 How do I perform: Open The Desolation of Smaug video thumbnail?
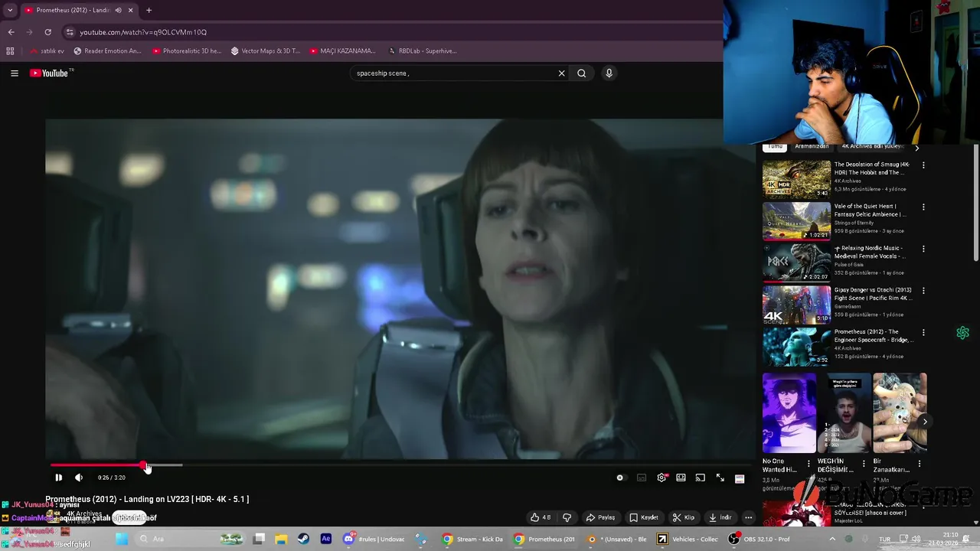(796, 179)
